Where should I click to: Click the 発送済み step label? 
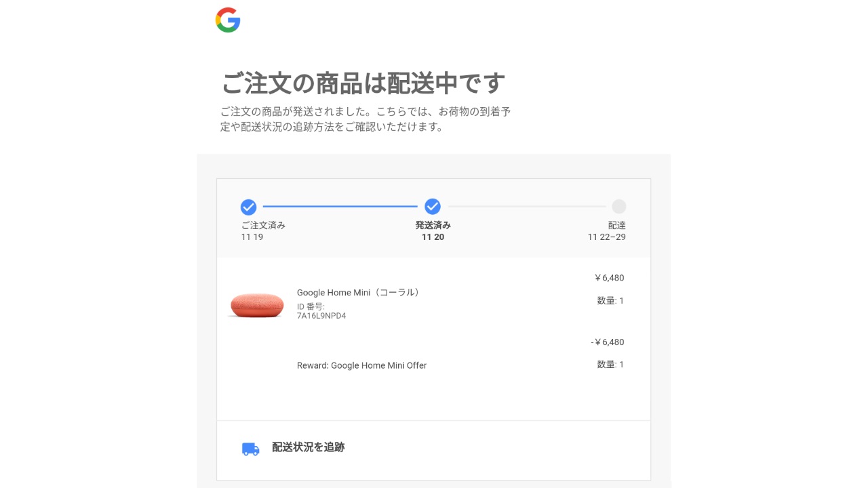pyautogui.click(x=433, y=226)
